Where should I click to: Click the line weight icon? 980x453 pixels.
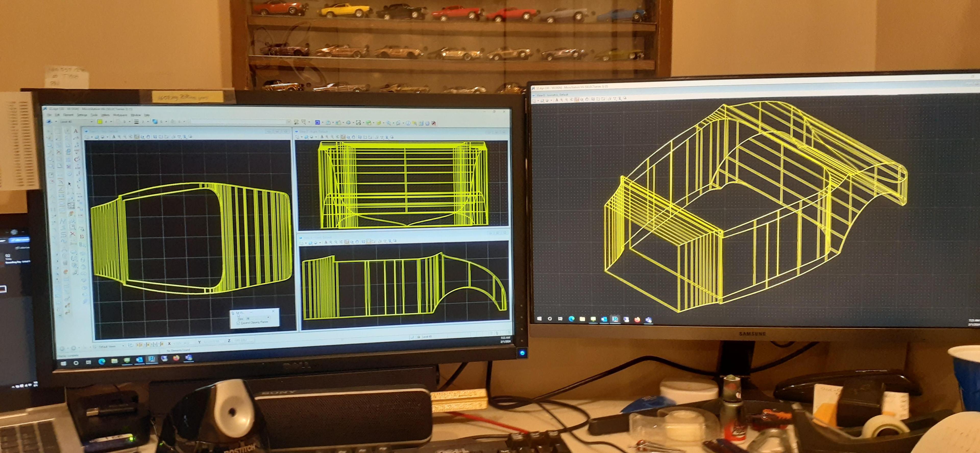pos(137,122)
